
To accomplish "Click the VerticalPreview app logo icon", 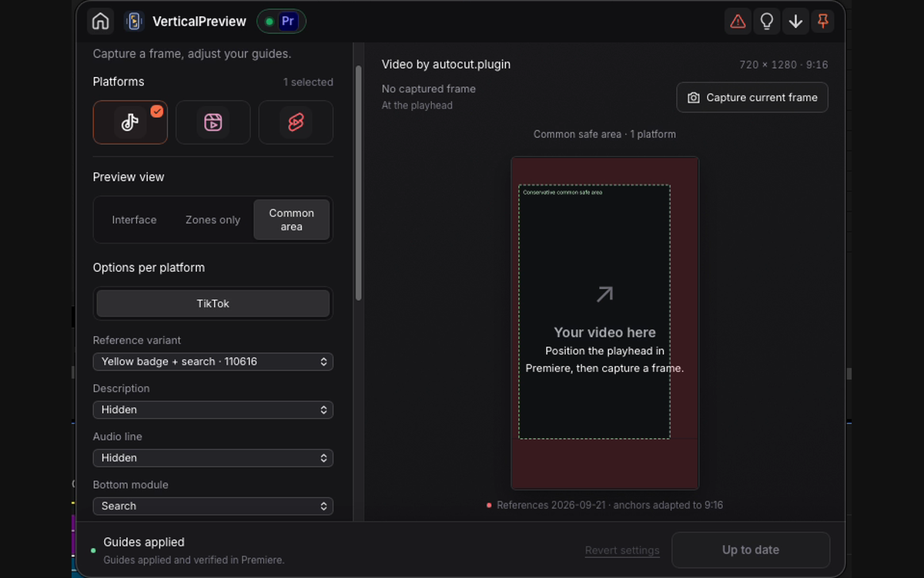I will click(x=134, y=22).
